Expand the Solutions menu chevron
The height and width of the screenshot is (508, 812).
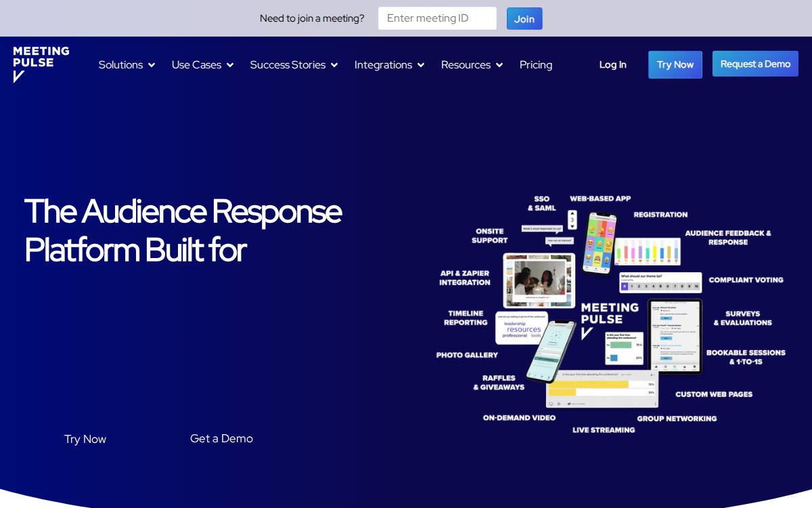tap(152, 65)
